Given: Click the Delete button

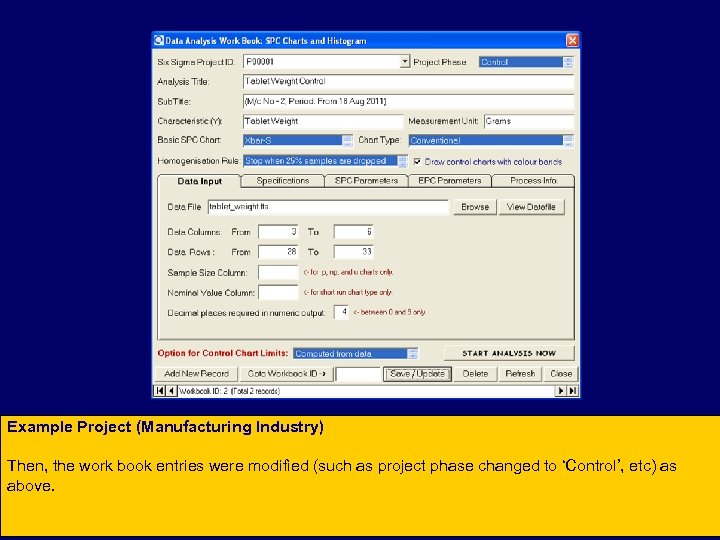Looking at the screenshot, I should coord(475,374).
